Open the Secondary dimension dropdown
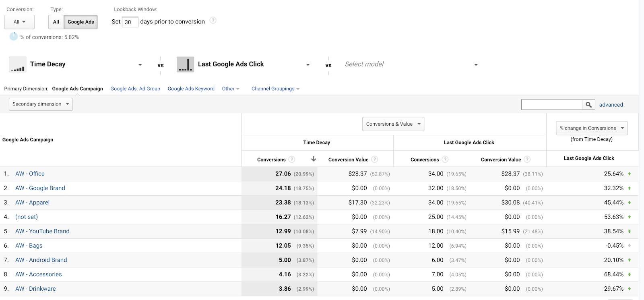 (41, 104)
